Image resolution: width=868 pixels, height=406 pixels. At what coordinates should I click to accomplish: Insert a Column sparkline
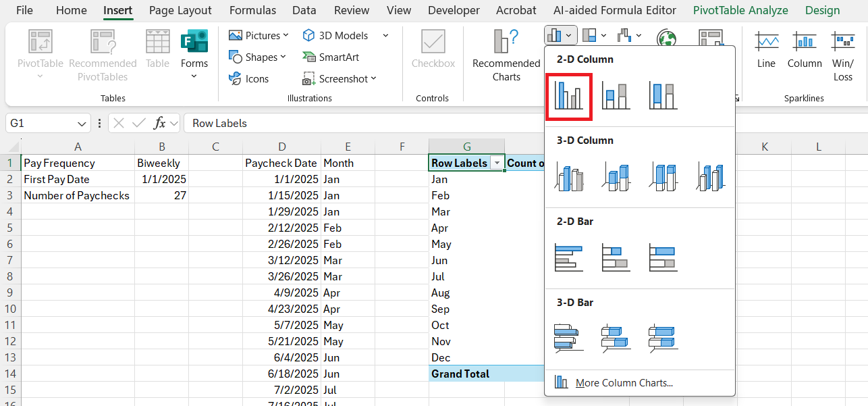(805, 51)
